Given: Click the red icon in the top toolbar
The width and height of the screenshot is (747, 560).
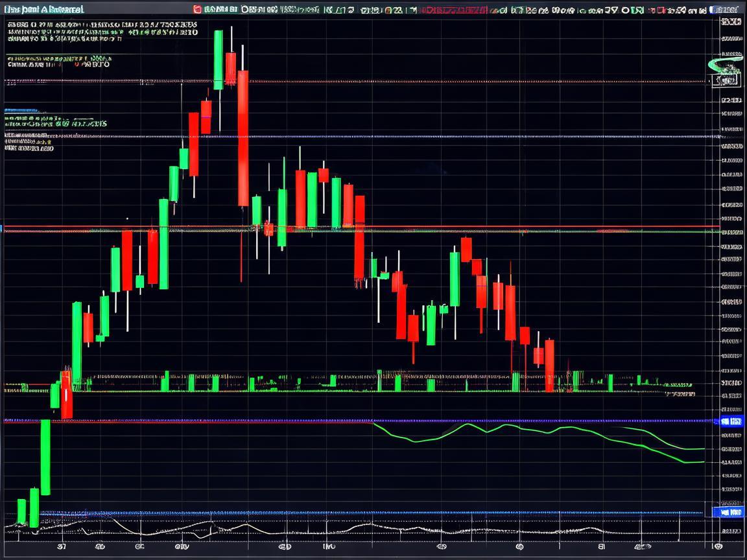Looking at the screenshot, I should [197, 10].
